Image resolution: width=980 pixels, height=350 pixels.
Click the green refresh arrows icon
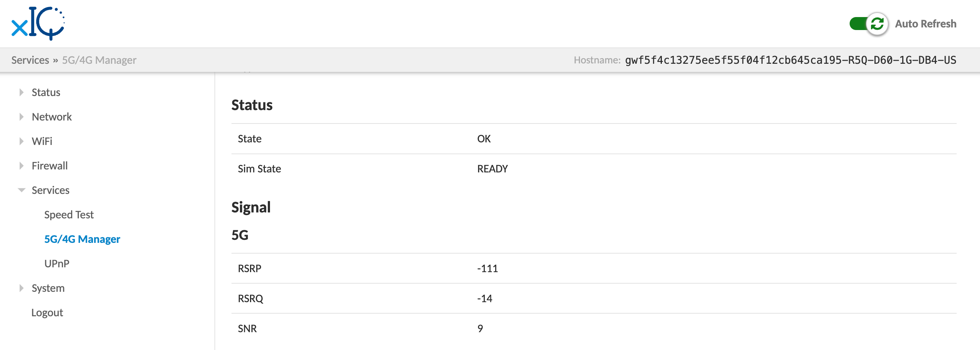click(x=877, y=24)
